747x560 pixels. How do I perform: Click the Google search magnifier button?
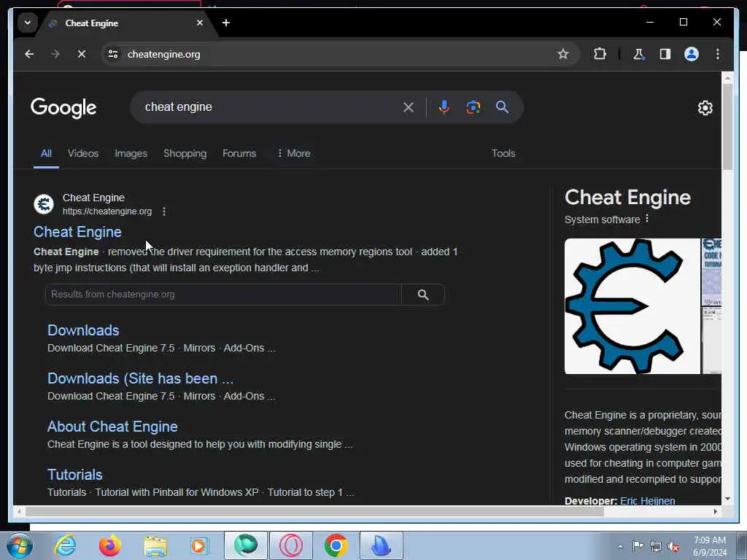coord(502,107)
